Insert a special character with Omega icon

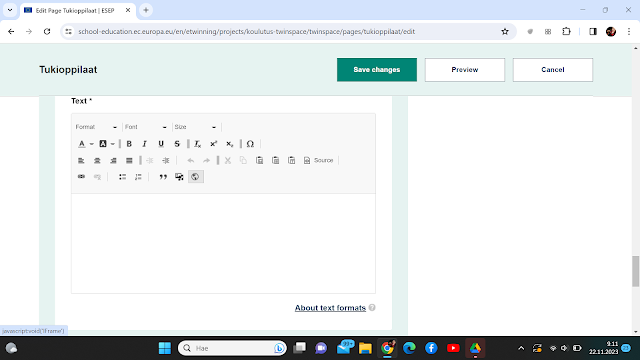250,144
